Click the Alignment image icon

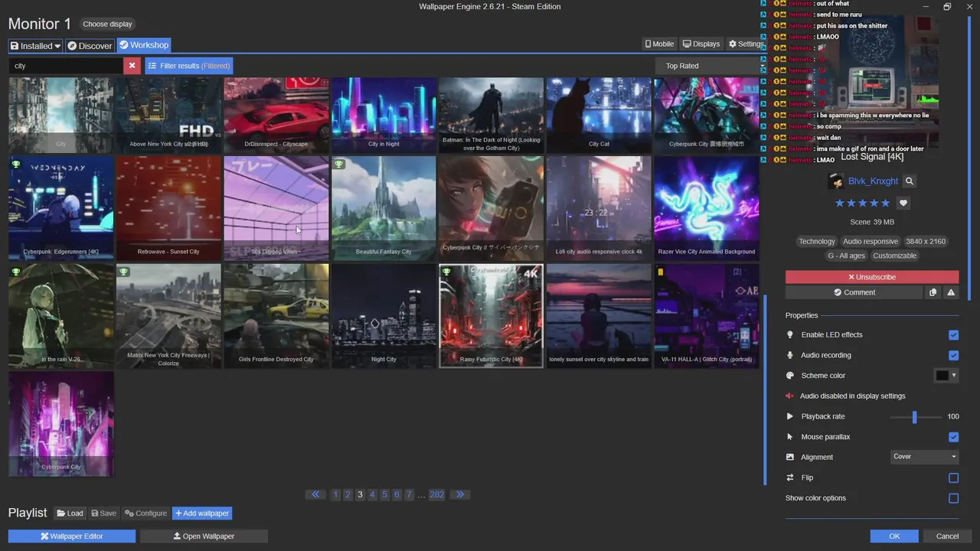pyautogui.click(x=790, y=458)
